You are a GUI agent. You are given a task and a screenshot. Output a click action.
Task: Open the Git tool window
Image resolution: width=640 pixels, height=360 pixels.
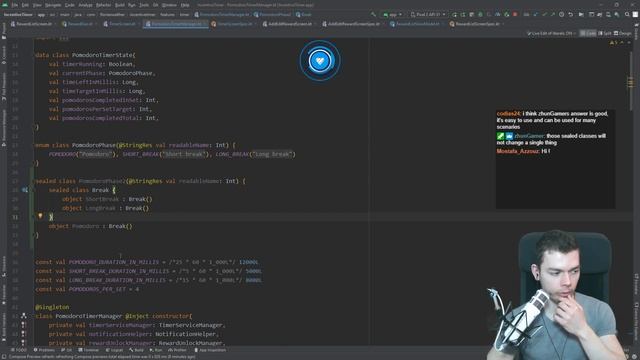coord(67,350)
